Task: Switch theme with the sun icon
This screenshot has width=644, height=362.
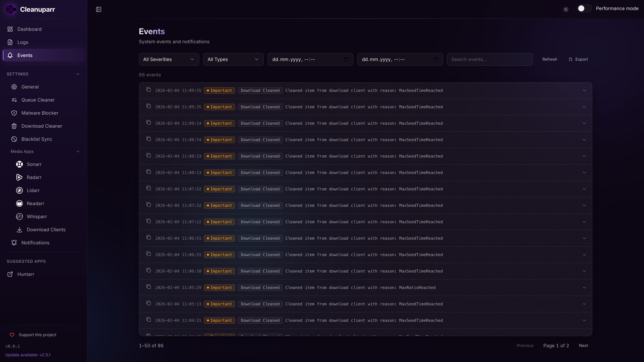Action: tap(566, 9)
